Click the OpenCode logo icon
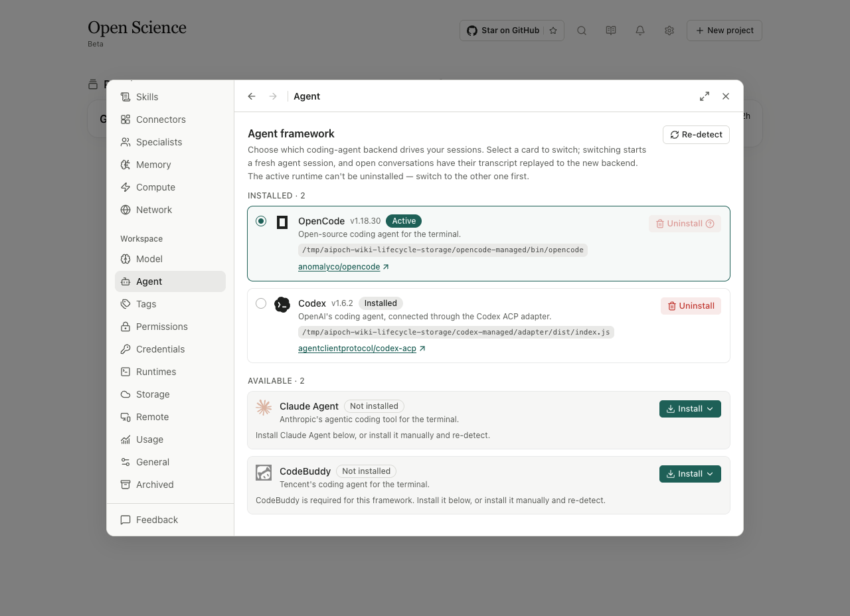 pyautogui.click(x=282, y=222)
